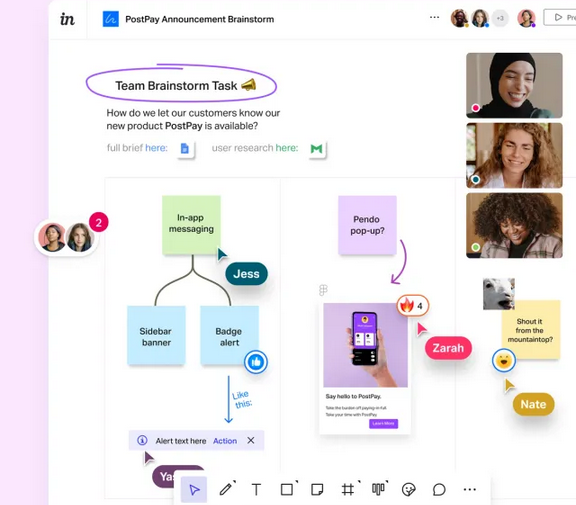Open the three-dot menu in header

[x=434, y=17]
